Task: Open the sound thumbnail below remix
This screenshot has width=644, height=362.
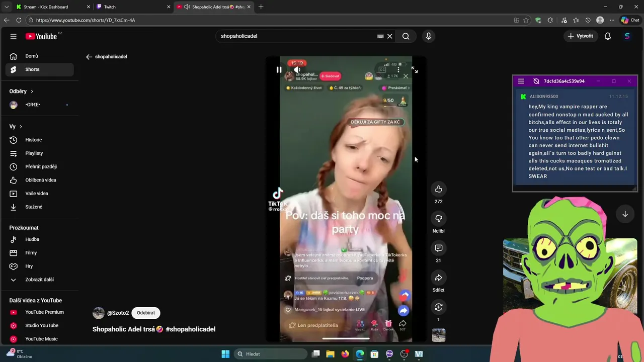Action: [438, 335]
